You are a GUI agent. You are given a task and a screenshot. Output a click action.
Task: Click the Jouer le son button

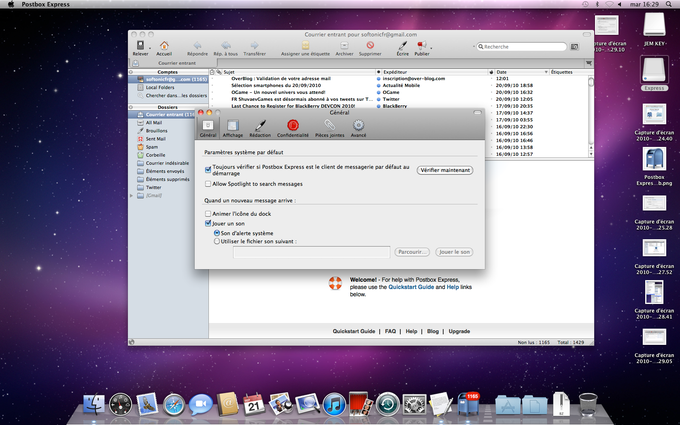454,252
